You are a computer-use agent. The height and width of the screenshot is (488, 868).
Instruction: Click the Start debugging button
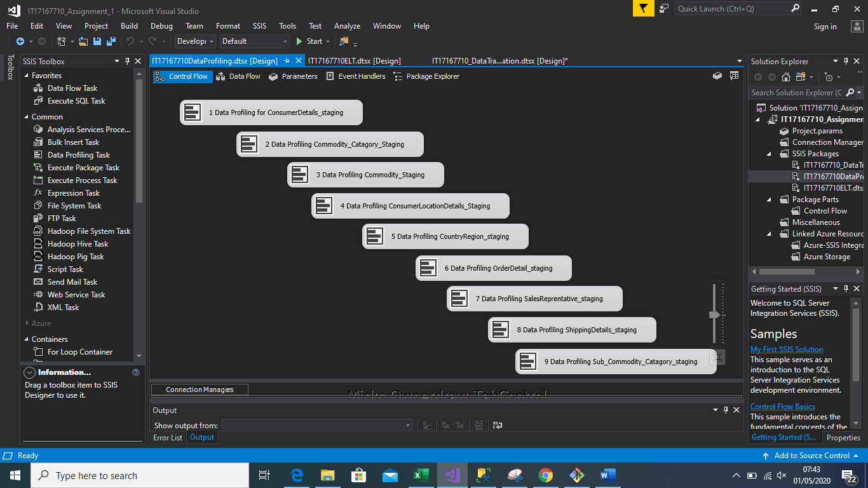(x=310, y=41)
